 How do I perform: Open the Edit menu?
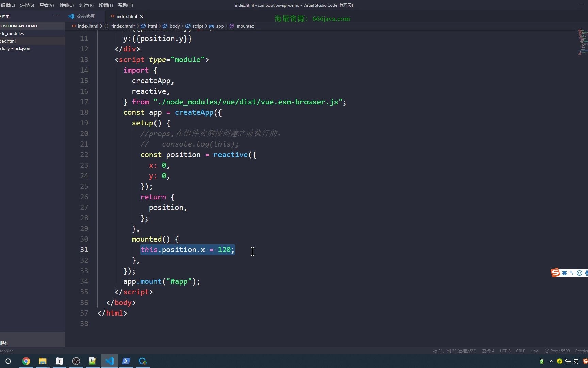(8, 5)
